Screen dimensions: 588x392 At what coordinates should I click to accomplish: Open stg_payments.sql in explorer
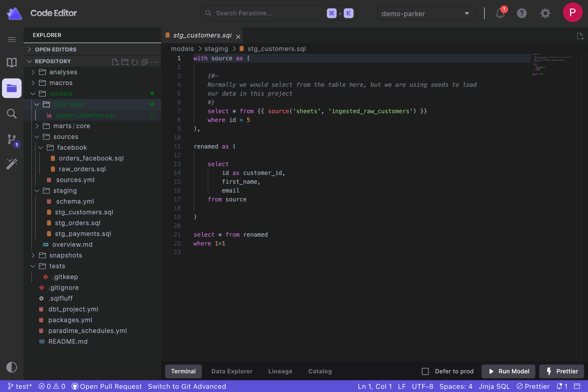92,234
